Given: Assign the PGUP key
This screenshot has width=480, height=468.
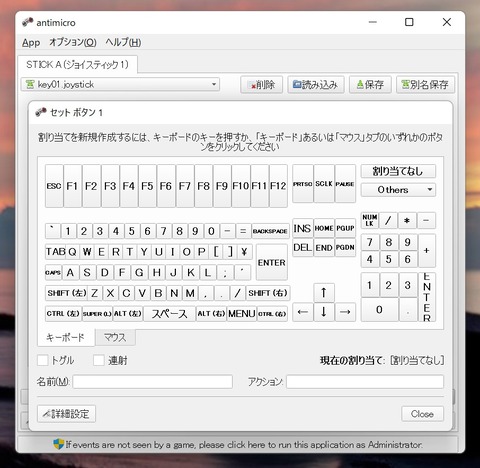Looking at the screenshot, I should [x=345, y=228].
